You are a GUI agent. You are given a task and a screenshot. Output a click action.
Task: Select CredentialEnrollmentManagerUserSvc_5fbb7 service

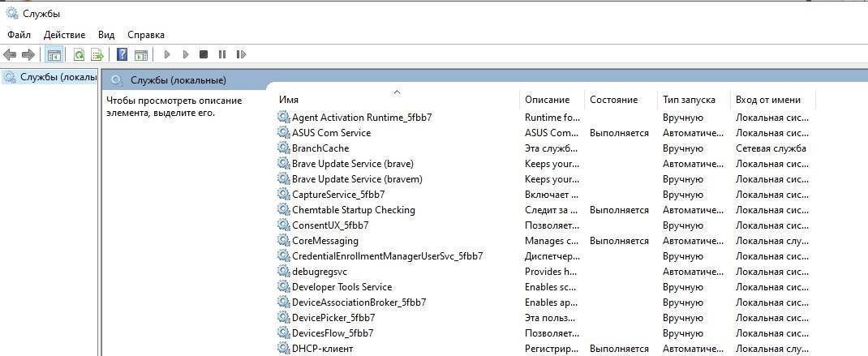(x=388, y=256)
